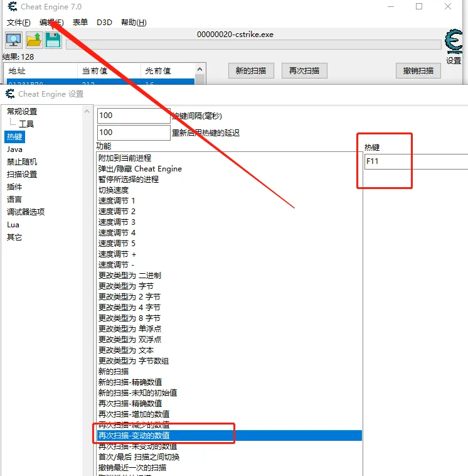
Task: Click the 热键 field showing F11
Action: pos(416,161)
